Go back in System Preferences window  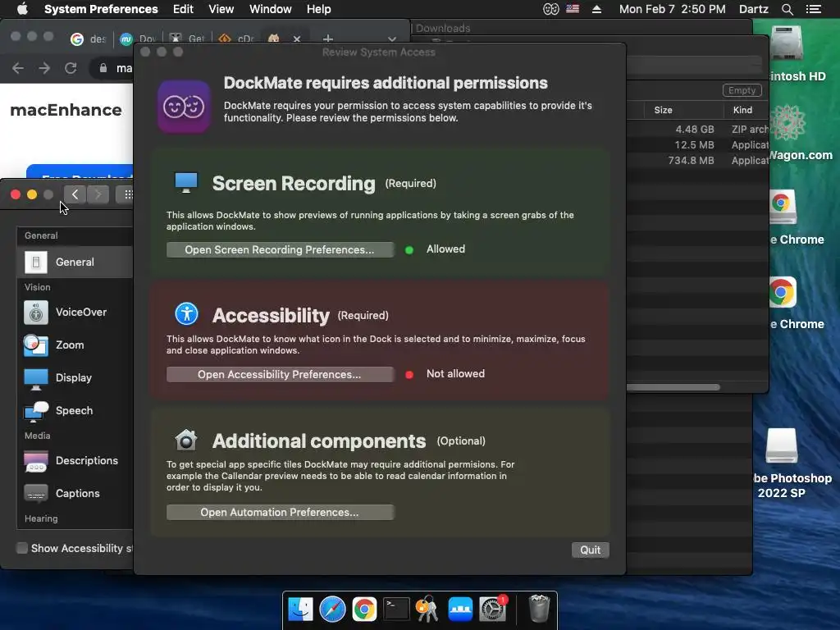pyautogui.click(x=75, y=194)
